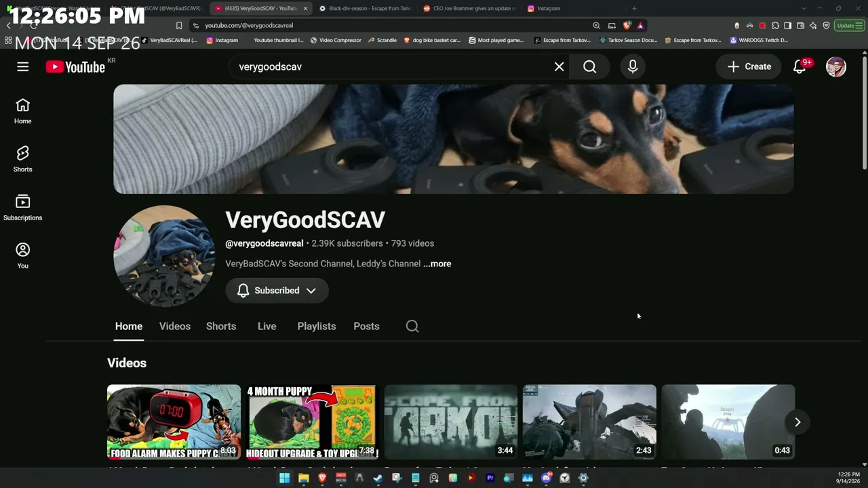
Task: Open the channel search magnifier icon
Action: pos(412,326)
